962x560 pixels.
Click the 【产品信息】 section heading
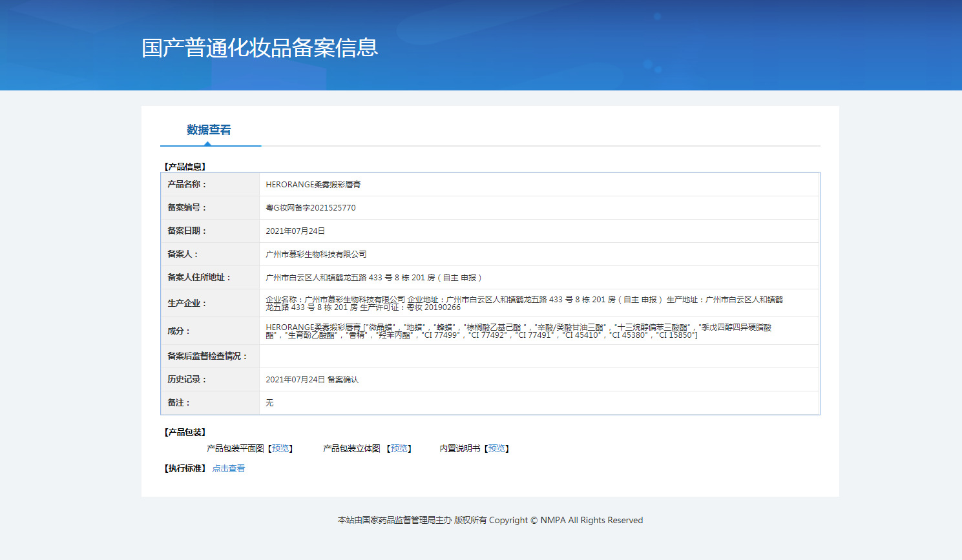click(185, 167)
